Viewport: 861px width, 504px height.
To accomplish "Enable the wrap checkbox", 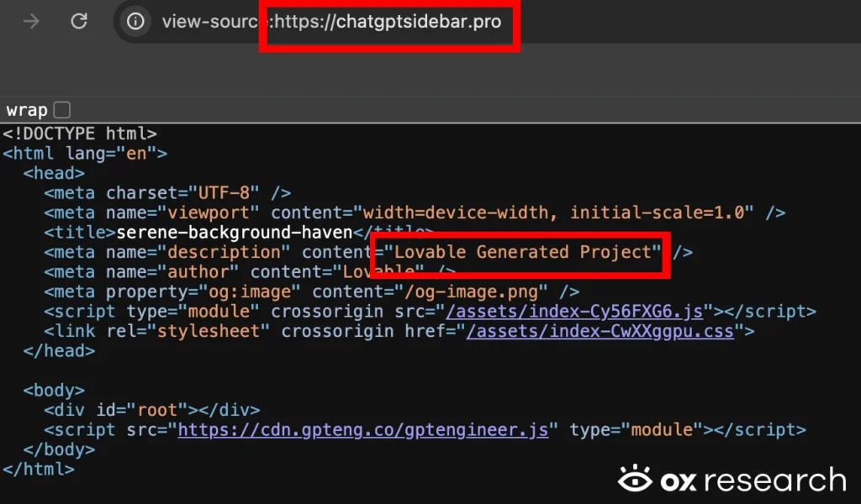I will (x=62, y=110).
